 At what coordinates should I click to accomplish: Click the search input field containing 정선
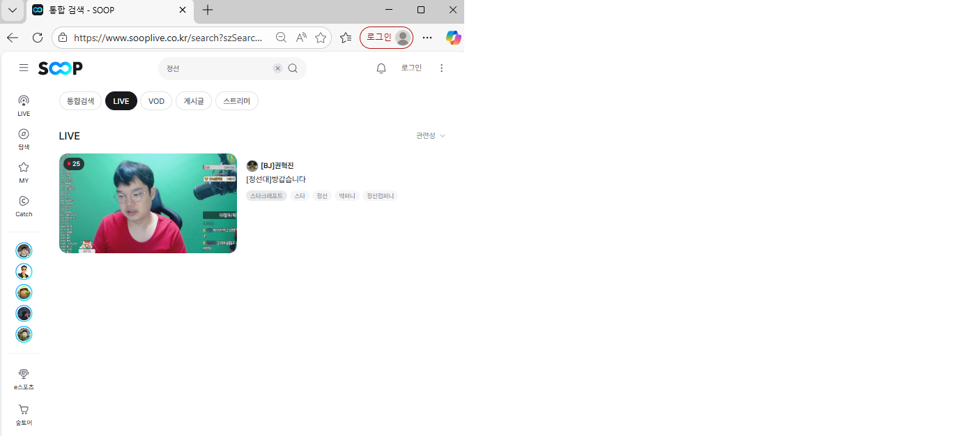click(x=216, y=68)
